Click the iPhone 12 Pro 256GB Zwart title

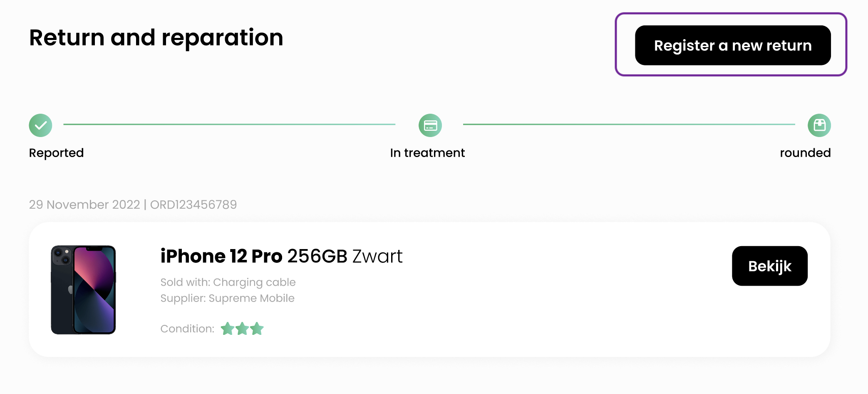click(x=281, y=256)
